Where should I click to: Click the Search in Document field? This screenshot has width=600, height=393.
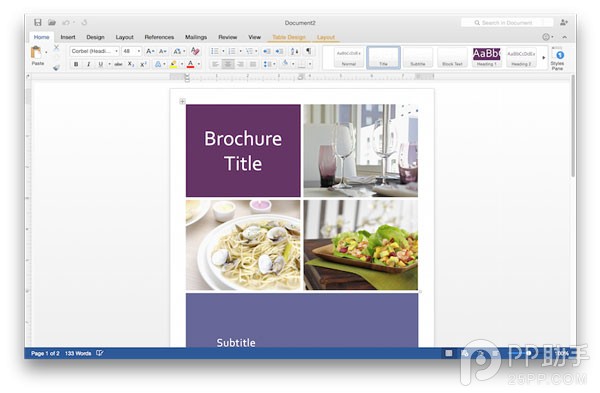[507, 23]
